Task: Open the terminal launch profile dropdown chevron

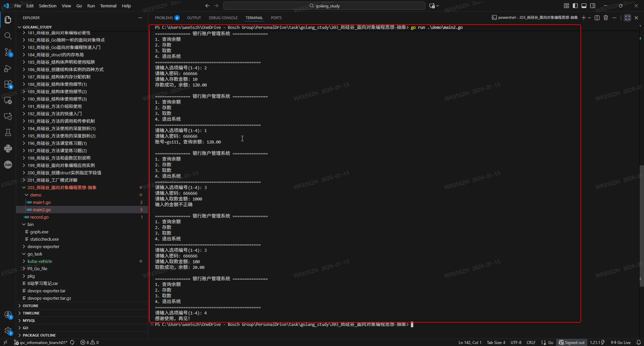Action: tap(590, 18)
